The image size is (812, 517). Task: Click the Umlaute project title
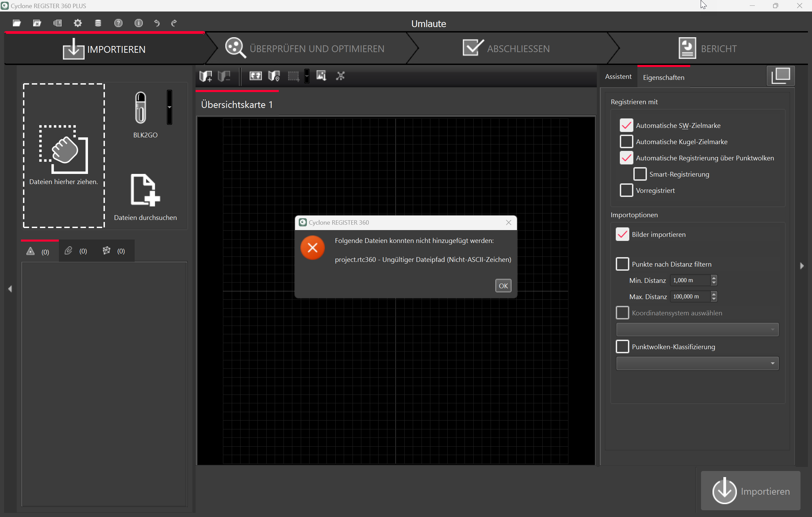click(x=429, y=24)
